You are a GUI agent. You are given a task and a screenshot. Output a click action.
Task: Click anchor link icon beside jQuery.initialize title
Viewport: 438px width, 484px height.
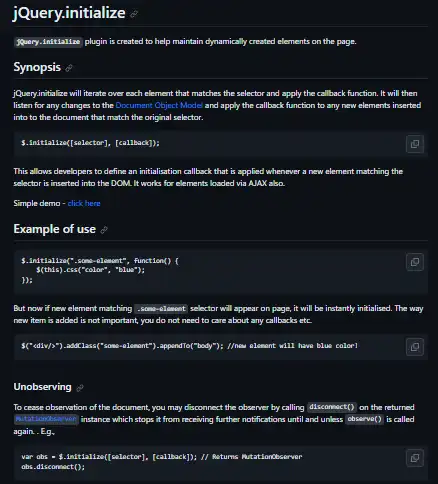pos(134,14)
